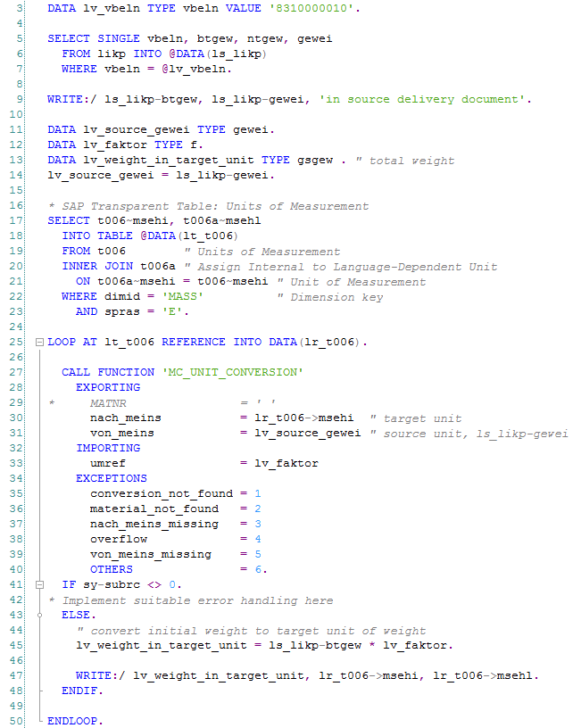The height and width of the screenshot is (728, 573).
Task: Click line number 3 in the gutter
Action: click(x=20, y=8)
